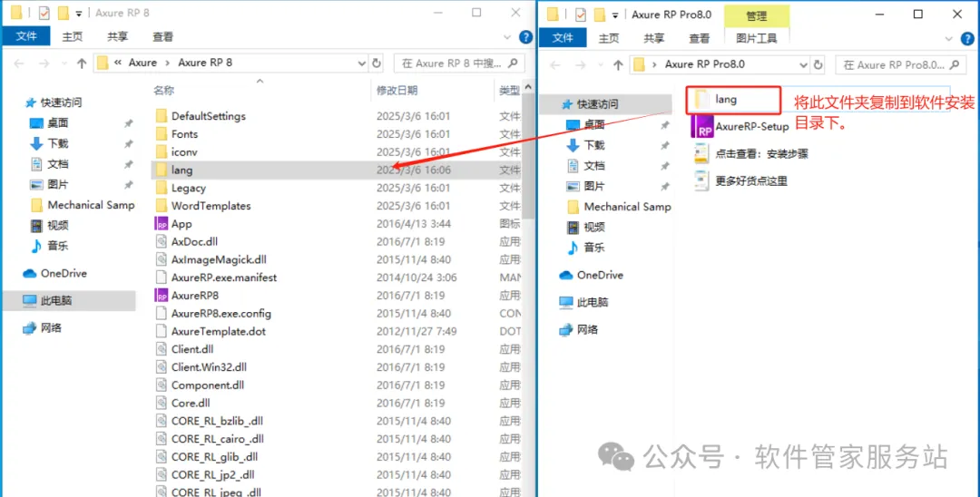
Task: Open 图片工具 tab in right window
Action: 757,38
